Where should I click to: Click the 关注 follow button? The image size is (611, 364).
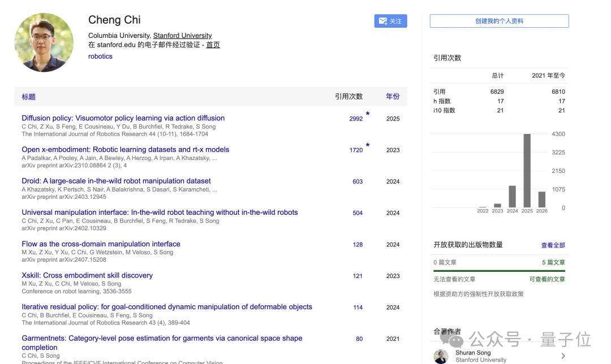(390, 20)
